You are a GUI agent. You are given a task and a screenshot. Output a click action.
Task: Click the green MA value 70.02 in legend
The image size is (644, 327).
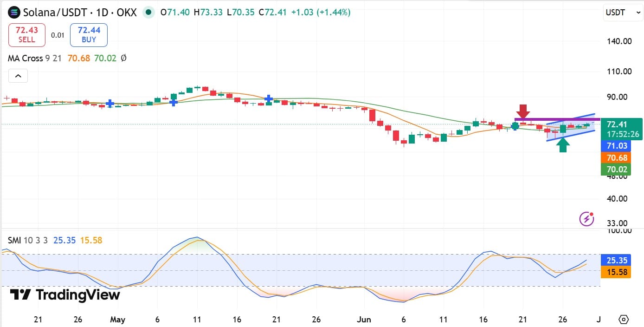tap(105, 58)
